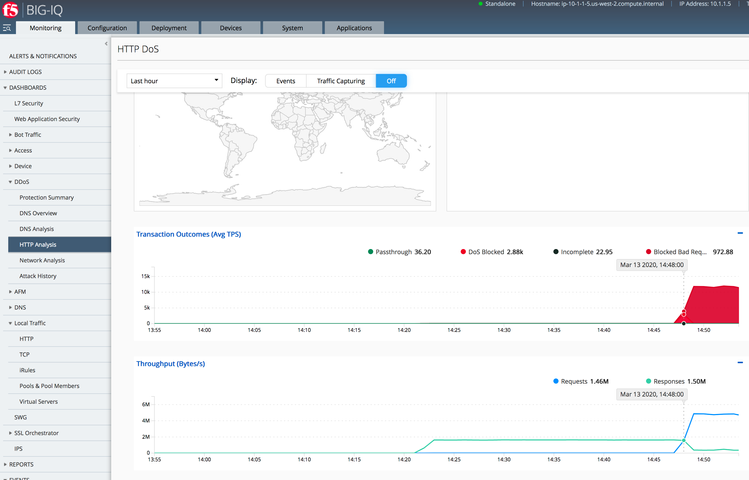Toggle the DoS Blocked legend dot
The image size is (749, 480).
(x=462, y=252)
